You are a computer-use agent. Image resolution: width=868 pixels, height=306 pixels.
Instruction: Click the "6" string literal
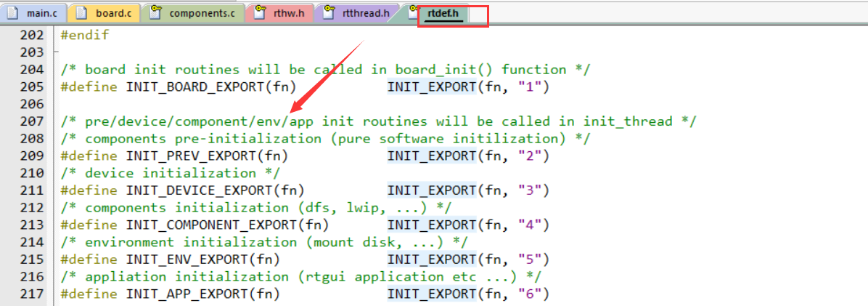point(529,294)
